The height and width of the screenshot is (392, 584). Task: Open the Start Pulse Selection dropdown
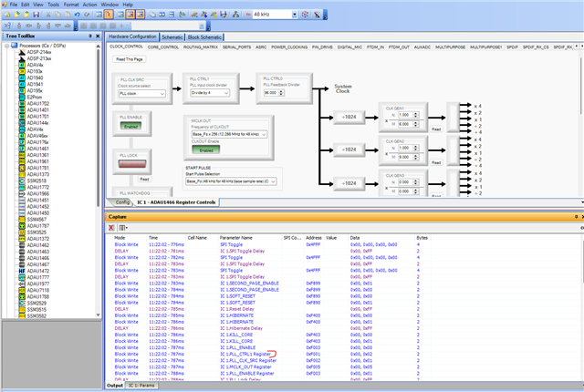click(231, 181)
